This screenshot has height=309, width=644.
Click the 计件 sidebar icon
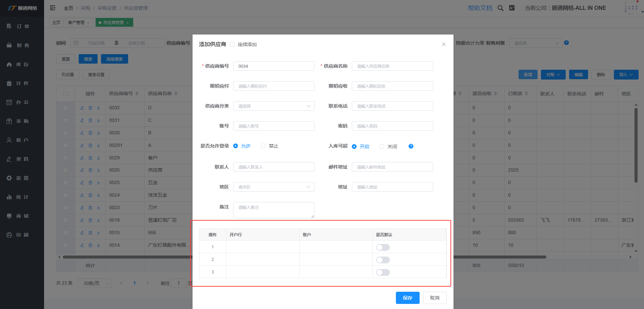9,83
